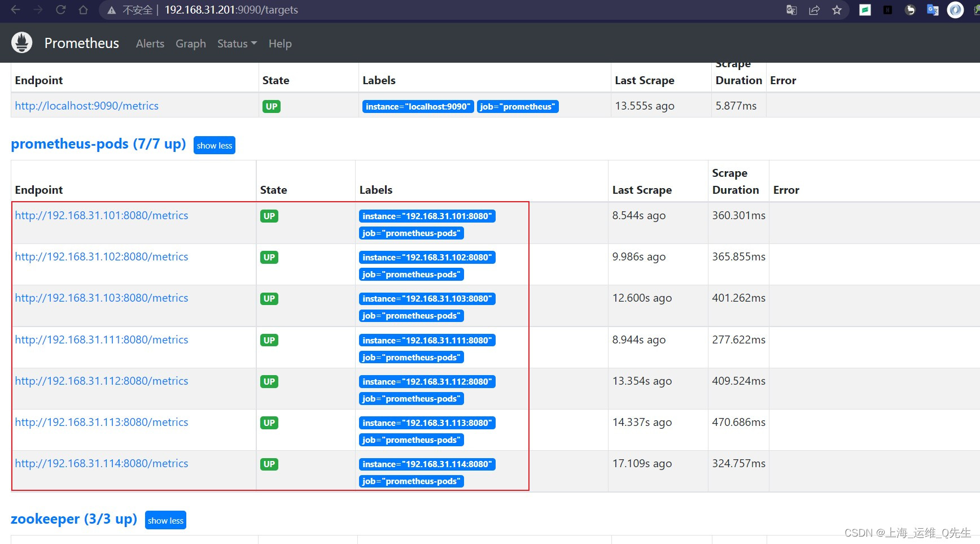Click the UP badge in the 192.168.31.114 row
980x544 pixels.
coord(269,464)
